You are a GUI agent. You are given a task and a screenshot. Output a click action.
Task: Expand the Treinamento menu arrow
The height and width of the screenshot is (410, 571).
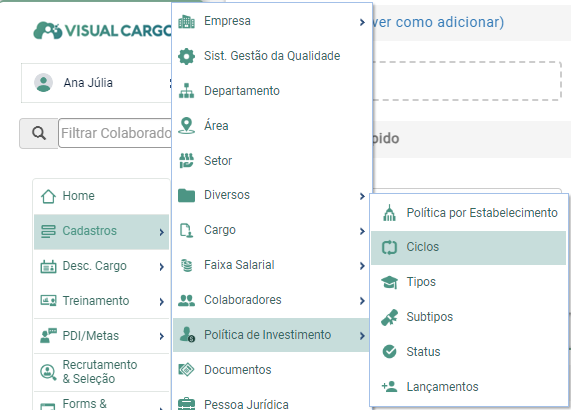click(161, 301)
